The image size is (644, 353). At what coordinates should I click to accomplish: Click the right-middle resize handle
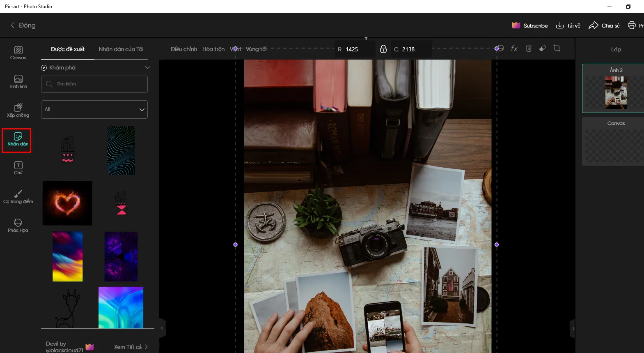tap(497, 245)
